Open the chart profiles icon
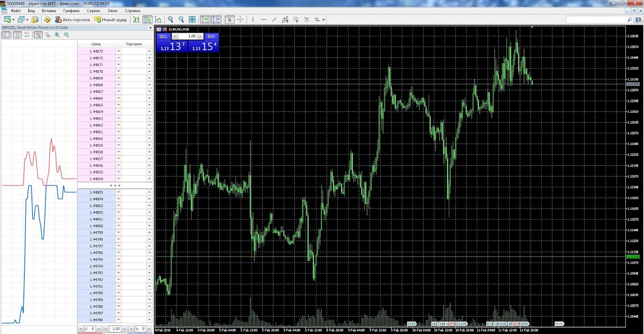The image size is (644, 334). [x=21, y=19]
